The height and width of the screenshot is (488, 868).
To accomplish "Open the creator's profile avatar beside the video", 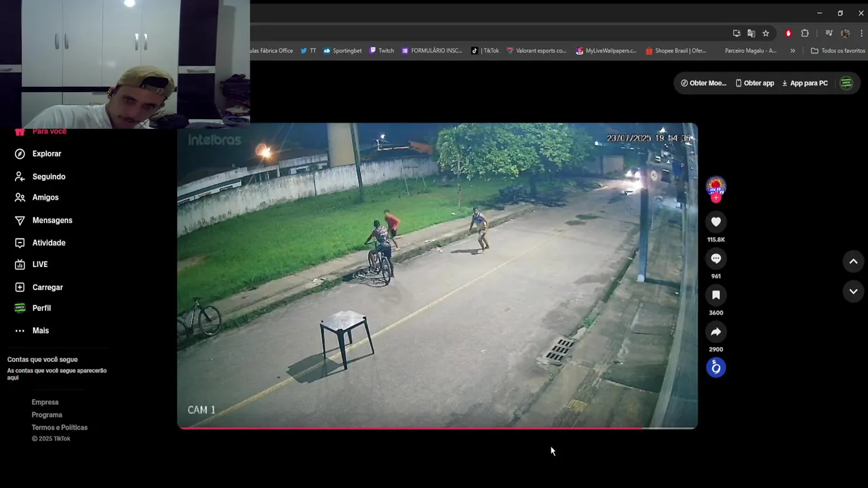I will 715,186.
